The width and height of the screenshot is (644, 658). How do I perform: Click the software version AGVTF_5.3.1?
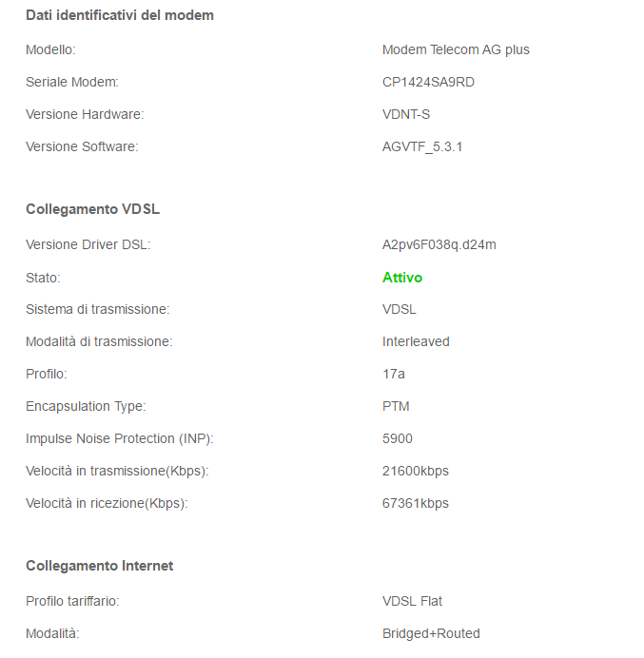click(x=422, y=146)
